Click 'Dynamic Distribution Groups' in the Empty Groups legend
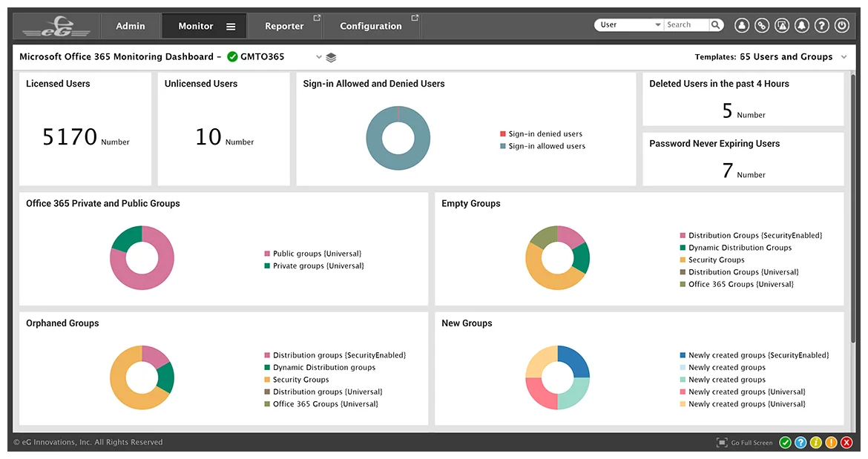Screen dimensions: 868x459 click(x=740, y=248)
